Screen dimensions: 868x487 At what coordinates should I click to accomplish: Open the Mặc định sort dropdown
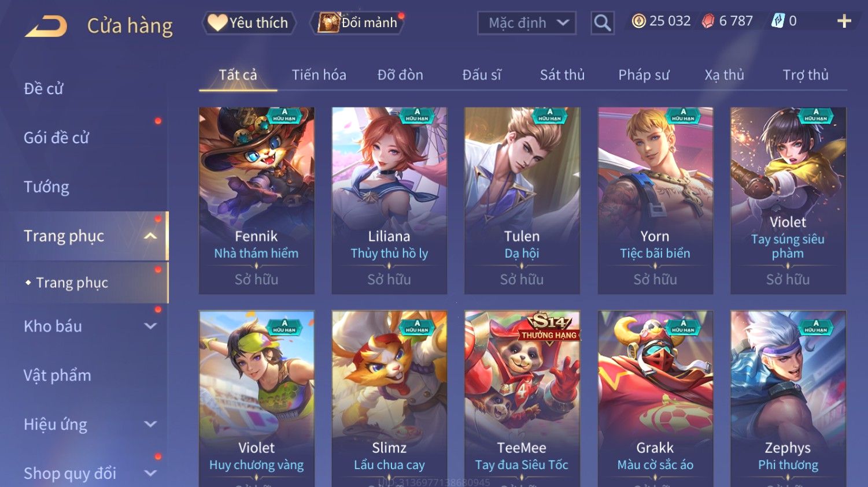(x=527, y=23)
